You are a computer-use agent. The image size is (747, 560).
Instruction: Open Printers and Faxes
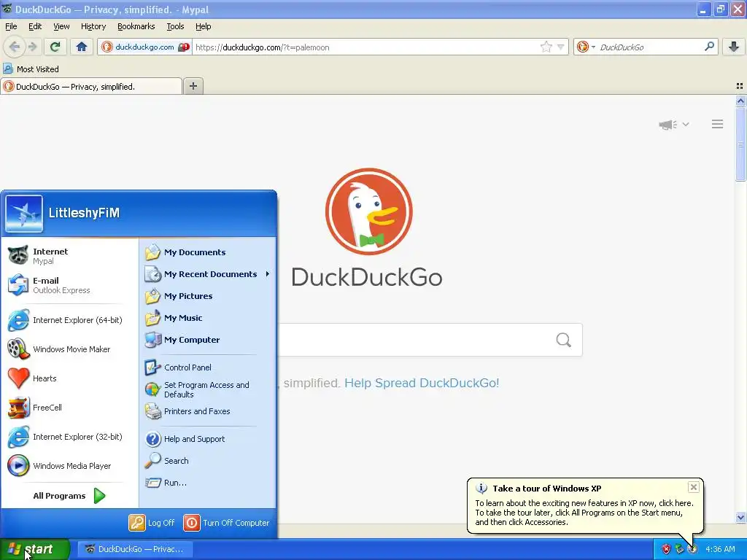[x=208, y=411]
